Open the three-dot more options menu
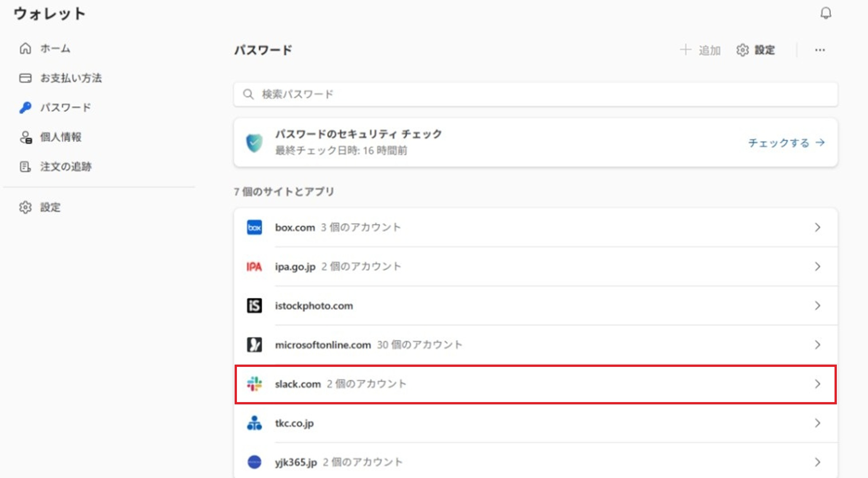The image size is (868, 478). [820, 50]
